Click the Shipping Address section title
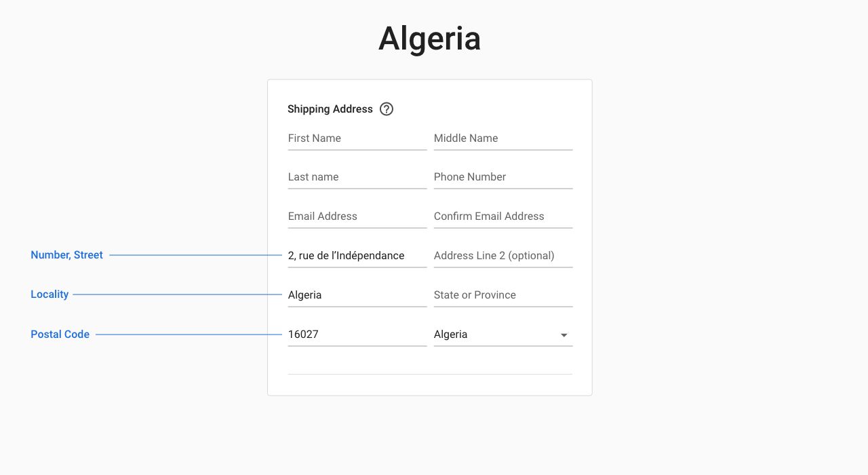This screenshot has width=868, height=475. [330, 109]
